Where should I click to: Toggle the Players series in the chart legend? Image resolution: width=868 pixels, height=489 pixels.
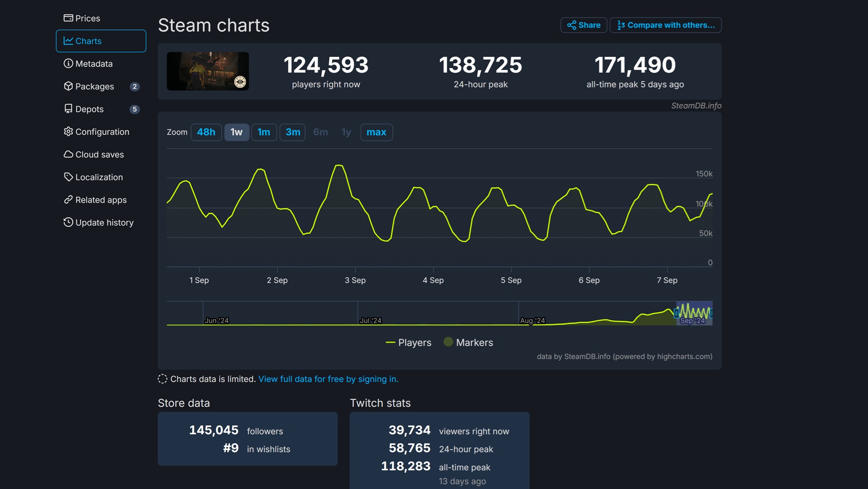tap(408, 343)
